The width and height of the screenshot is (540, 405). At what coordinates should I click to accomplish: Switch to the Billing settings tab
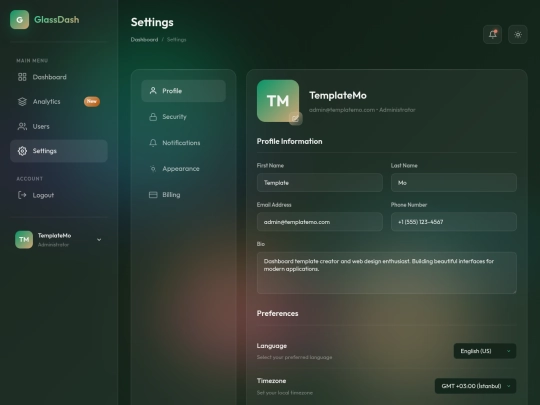point(184,195)
